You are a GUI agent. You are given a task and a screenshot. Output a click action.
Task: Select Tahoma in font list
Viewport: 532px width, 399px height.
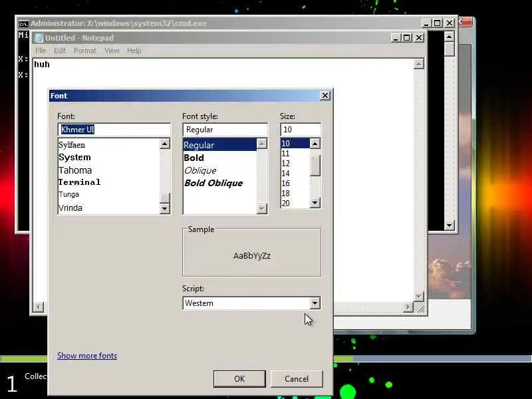pyautogui.click(x=108, y=170)
